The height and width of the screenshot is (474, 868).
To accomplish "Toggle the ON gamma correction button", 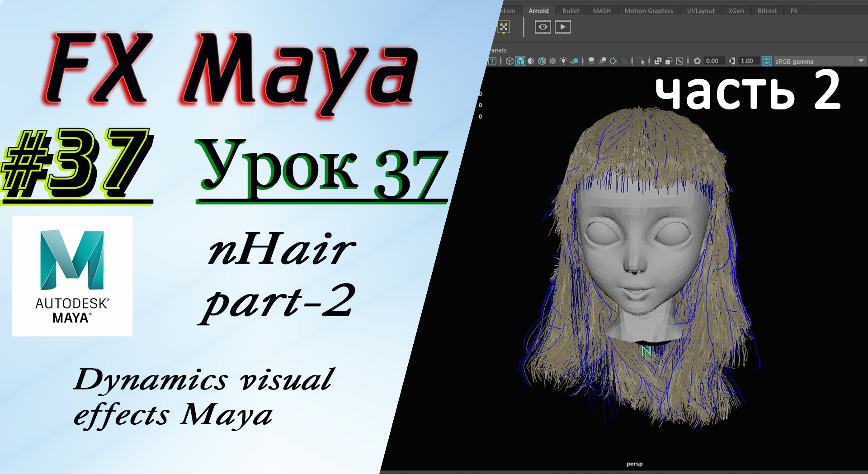I will 766,61.
